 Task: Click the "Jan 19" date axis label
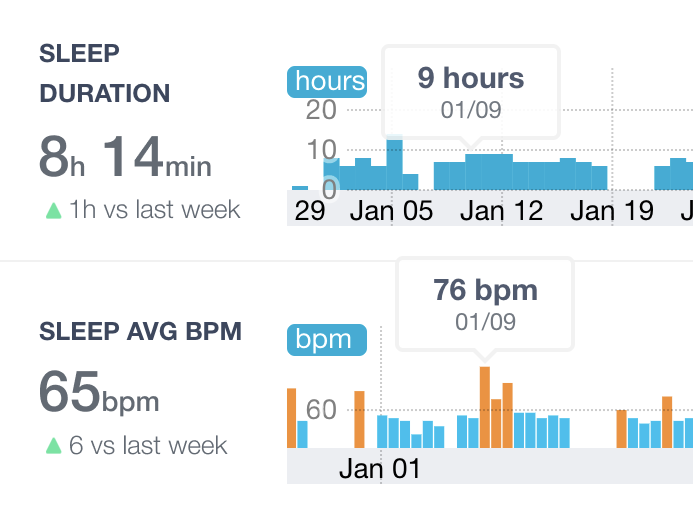(612, 211)
